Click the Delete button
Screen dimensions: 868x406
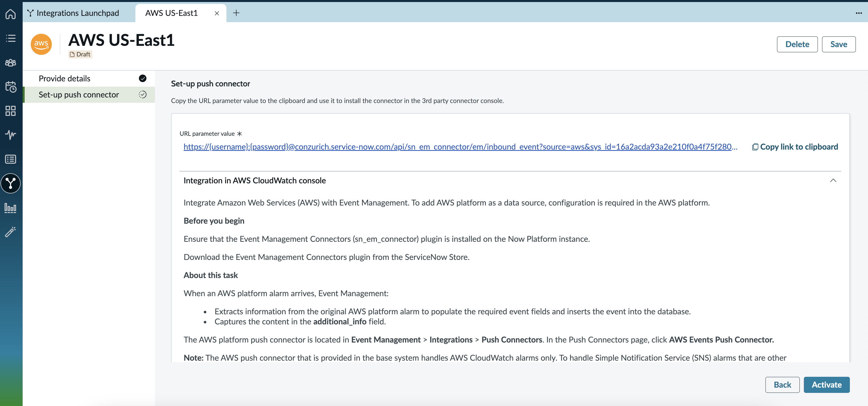tap(797, 44)
